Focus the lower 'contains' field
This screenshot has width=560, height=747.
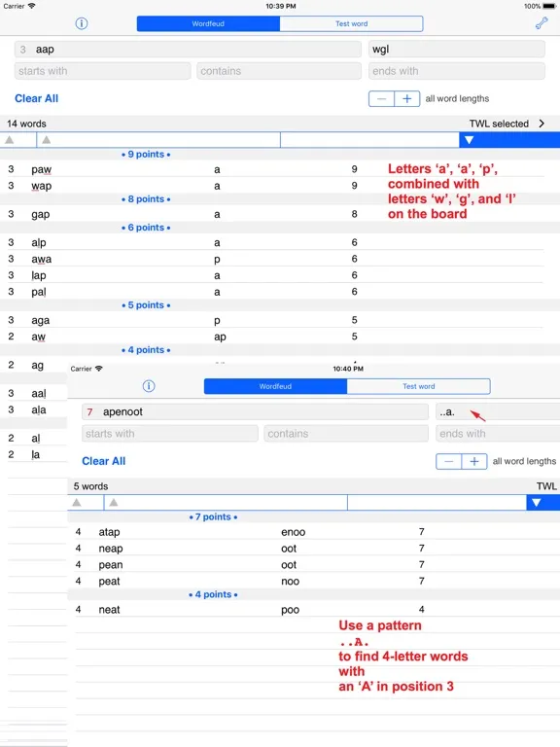pos(346,434)
